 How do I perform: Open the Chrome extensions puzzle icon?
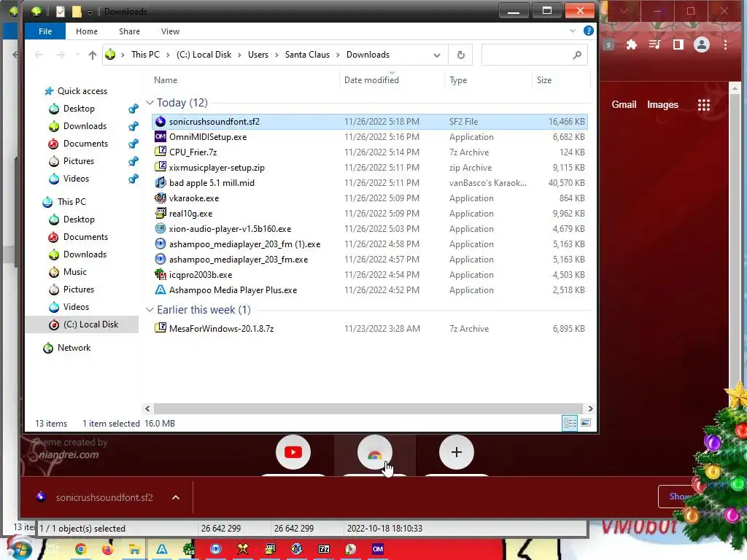[631, 44]
